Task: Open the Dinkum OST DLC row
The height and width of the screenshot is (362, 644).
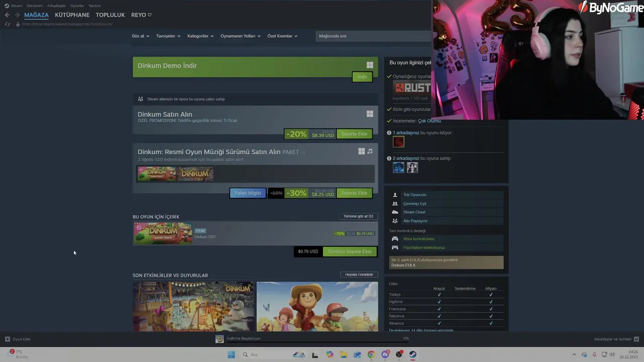Action: (x=255, y=233)
